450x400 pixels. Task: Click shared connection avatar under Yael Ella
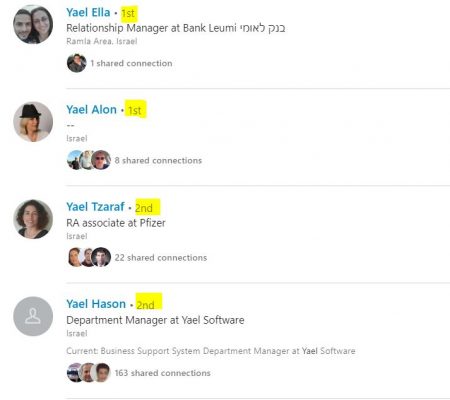click(77, 63)
